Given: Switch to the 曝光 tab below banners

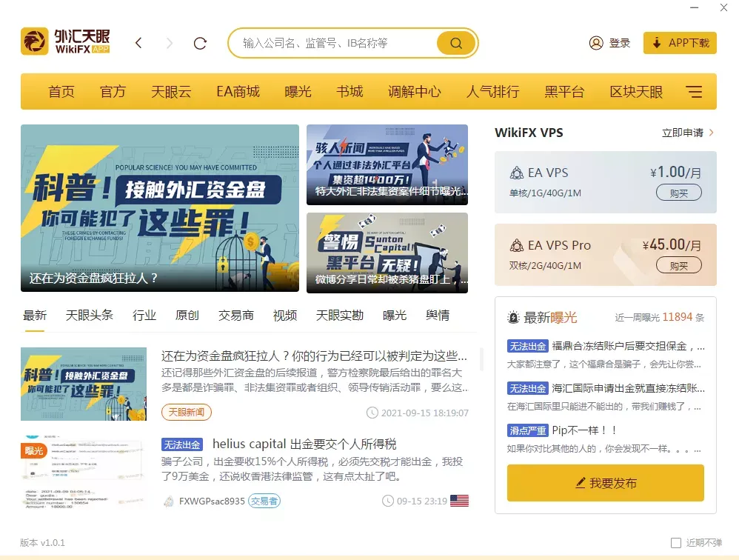Looking at the screenshot, I should (395, 316).
